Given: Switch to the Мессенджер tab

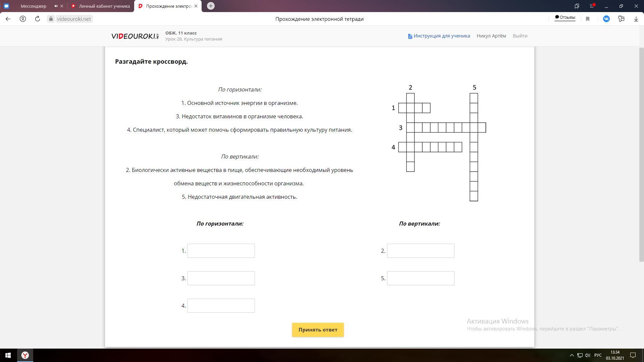Looking at the screenshot, I should pyautogui.click(x=34, y=6).
